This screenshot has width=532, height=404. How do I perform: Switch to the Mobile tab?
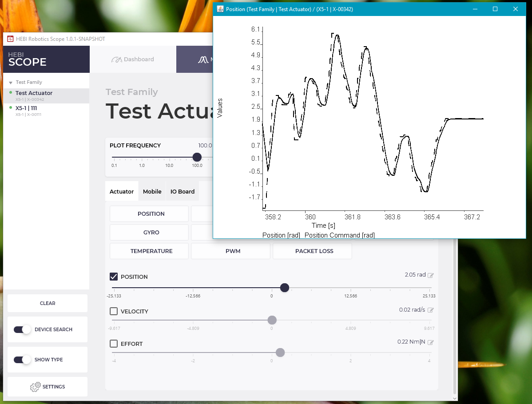(x=152, y=191)
